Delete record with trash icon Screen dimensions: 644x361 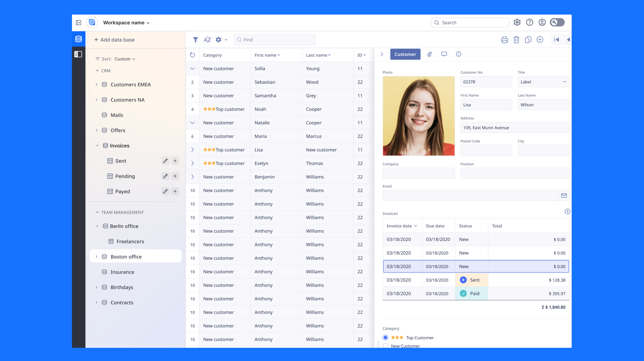[516, 40]
